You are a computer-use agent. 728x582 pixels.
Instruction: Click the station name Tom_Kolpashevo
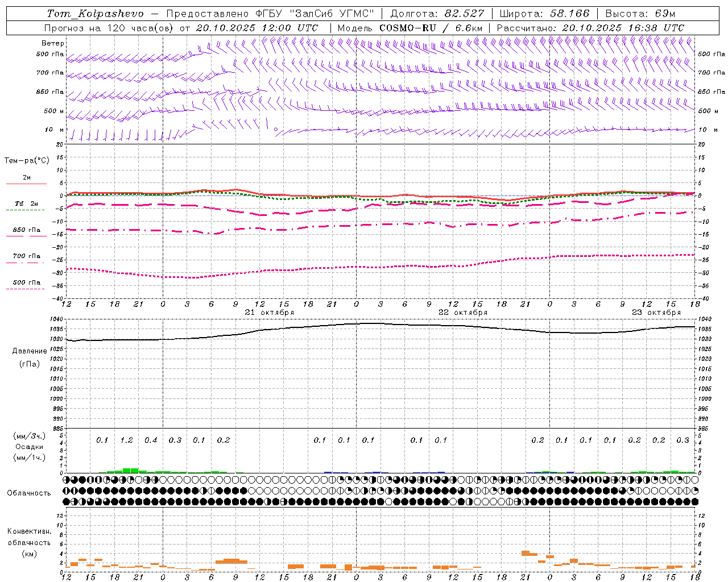[x=95, y=14]
